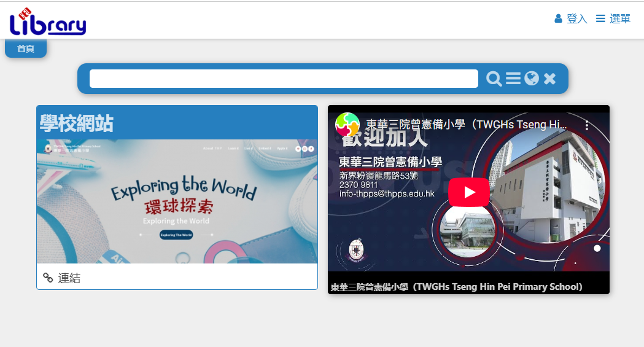The width and height of the screenshot is (644, 347).
Task: Open the 登入 login link
Action: [x=576, y=19]
